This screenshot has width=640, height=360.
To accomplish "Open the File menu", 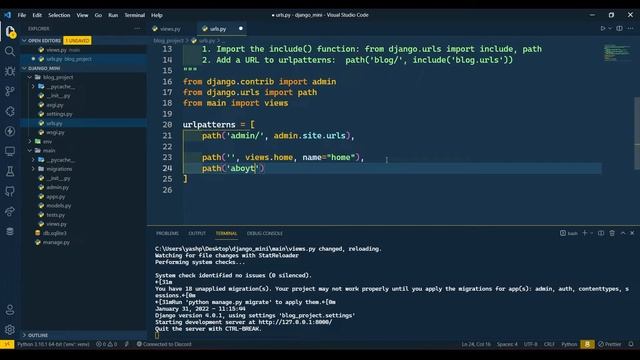I will pyautogui.click(x=22, y=15).
